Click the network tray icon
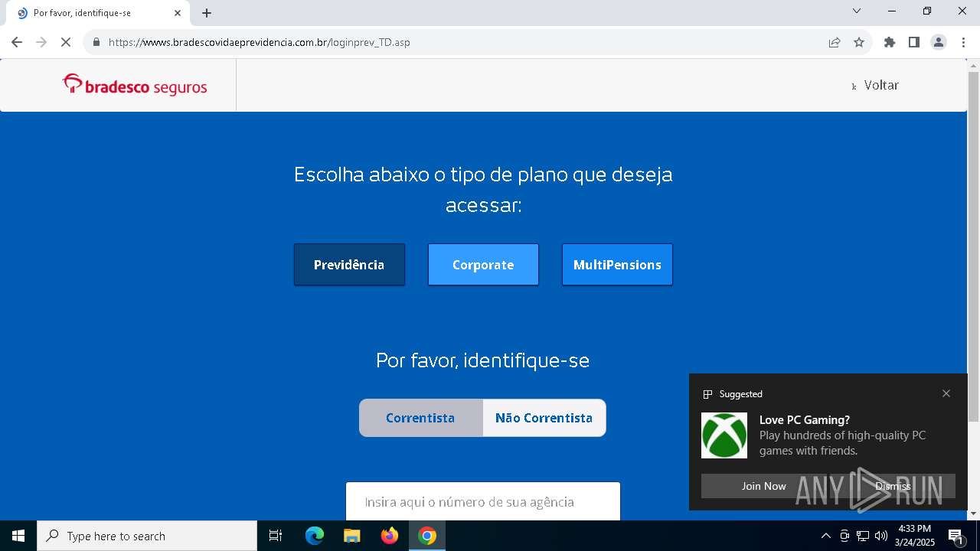Image resolution: width=980 pixels, height=551 pixels. [863, 536]
